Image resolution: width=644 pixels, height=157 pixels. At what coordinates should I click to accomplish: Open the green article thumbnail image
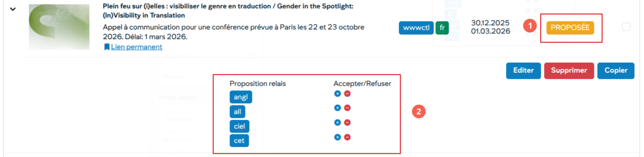59,27
